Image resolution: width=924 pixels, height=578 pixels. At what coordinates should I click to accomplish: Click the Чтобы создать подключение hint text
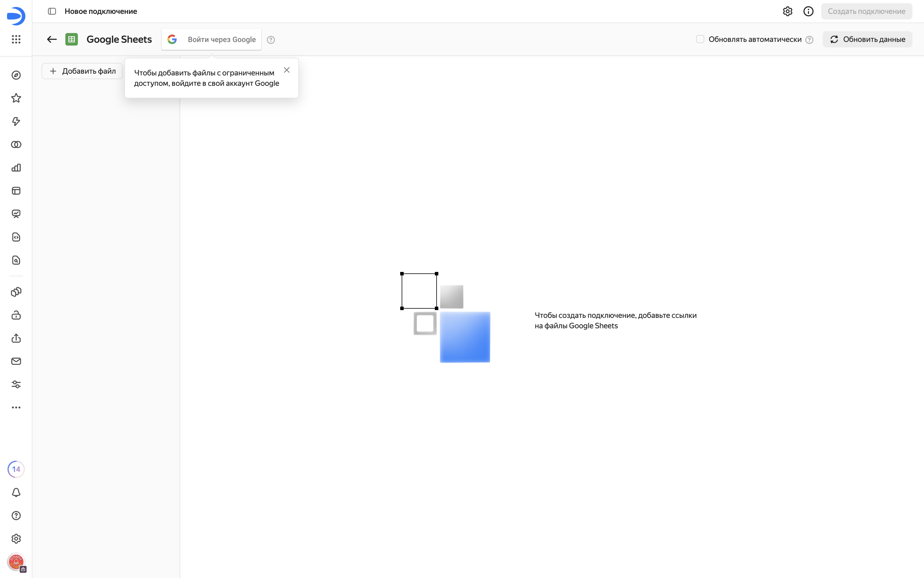click(x=616, y=320)
